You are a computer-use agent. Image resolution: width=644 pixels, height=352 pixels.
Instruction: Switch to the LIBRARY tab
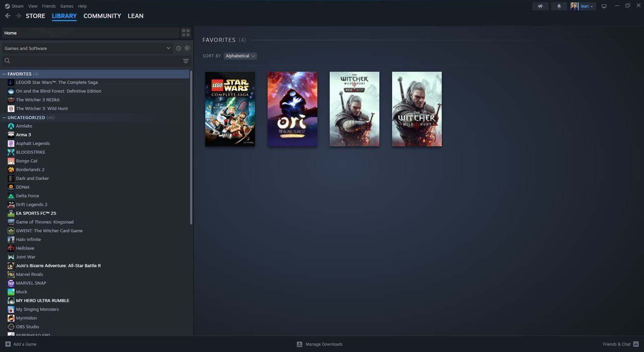pyautogui.click(x=64, y=16)
